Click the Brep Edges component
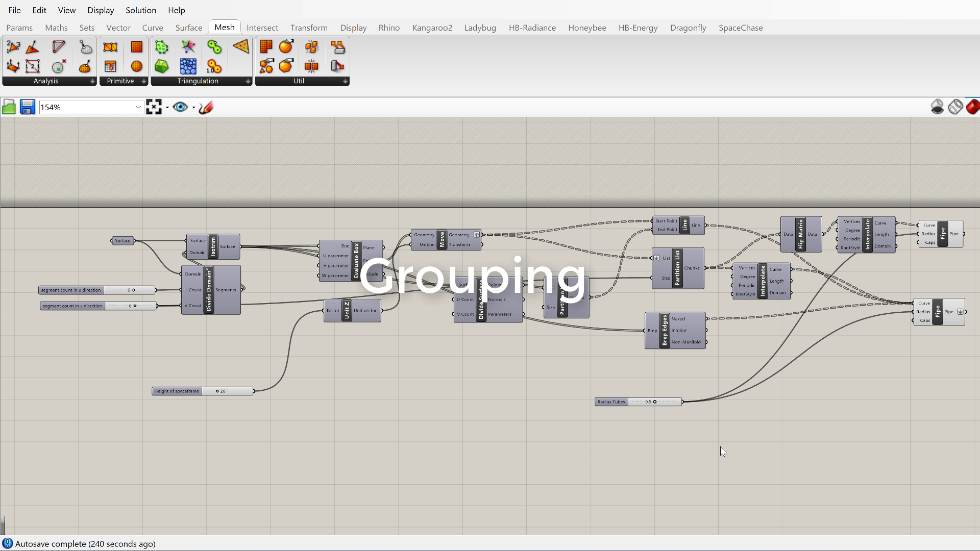Viewport: 980px width, 551px height. click(x=664, y=331)
